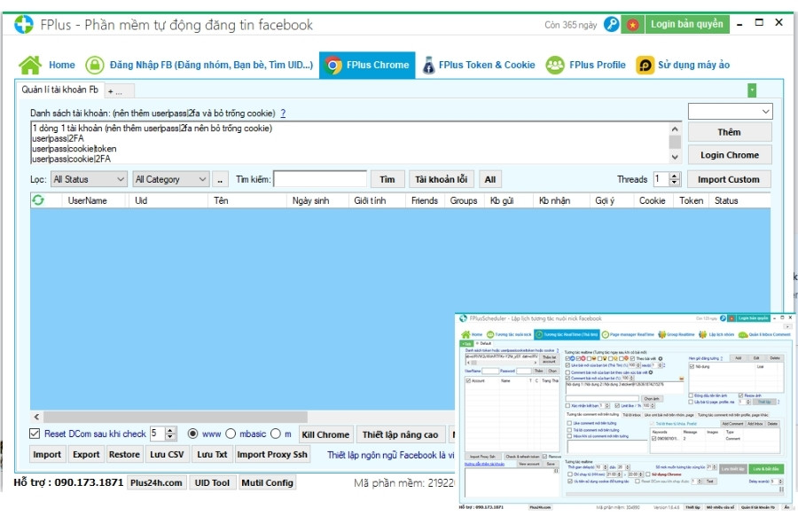Open the Mutil Config button
This screenshot has width=798, height=532.
pos(267,482)
